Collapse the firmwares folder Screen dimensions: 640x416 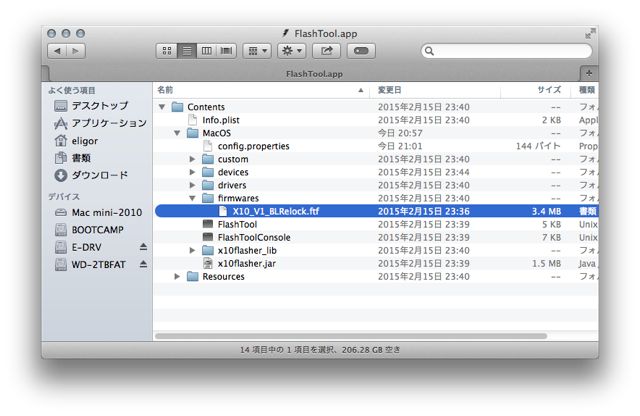(x=192, y=198)
